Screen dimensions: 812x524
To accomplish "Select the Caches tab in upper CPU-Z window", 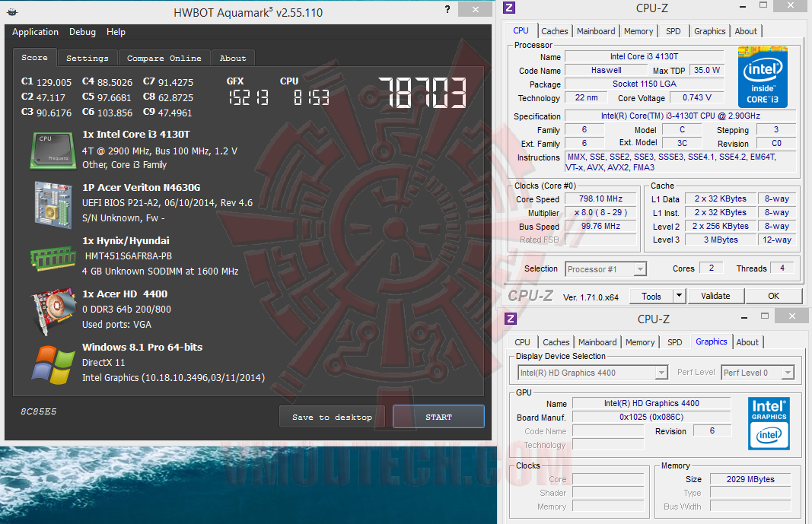I will (555, 31).
